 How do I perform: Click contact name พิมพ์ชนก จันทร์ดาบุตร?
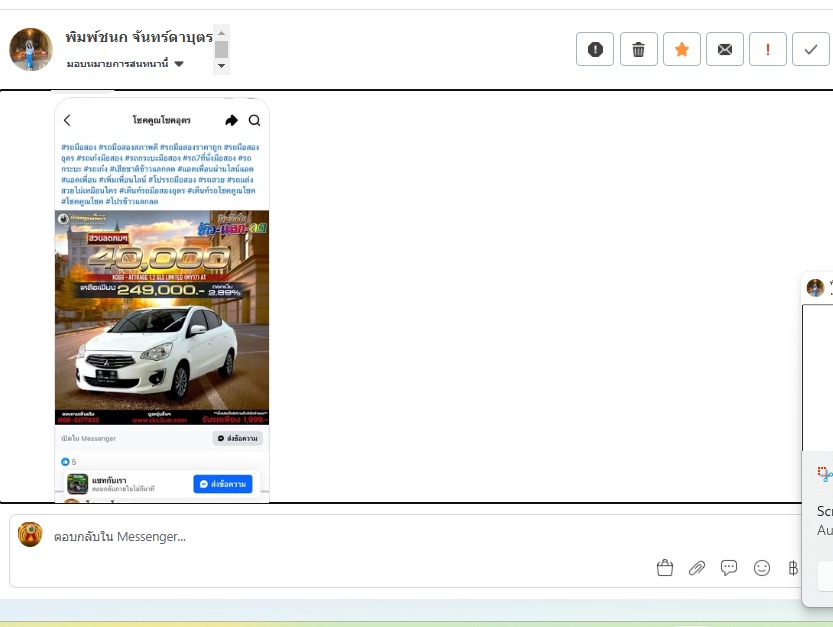click(x=139, y=37)
